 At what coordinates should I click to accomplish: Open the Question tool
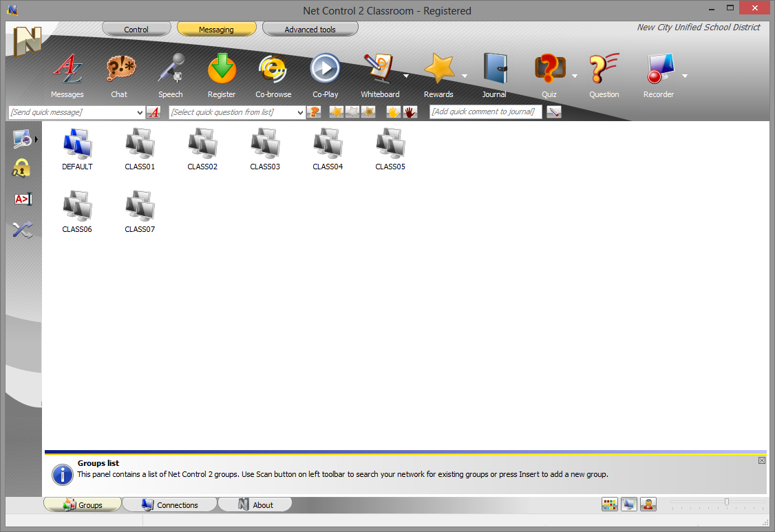tap(604, 76)
